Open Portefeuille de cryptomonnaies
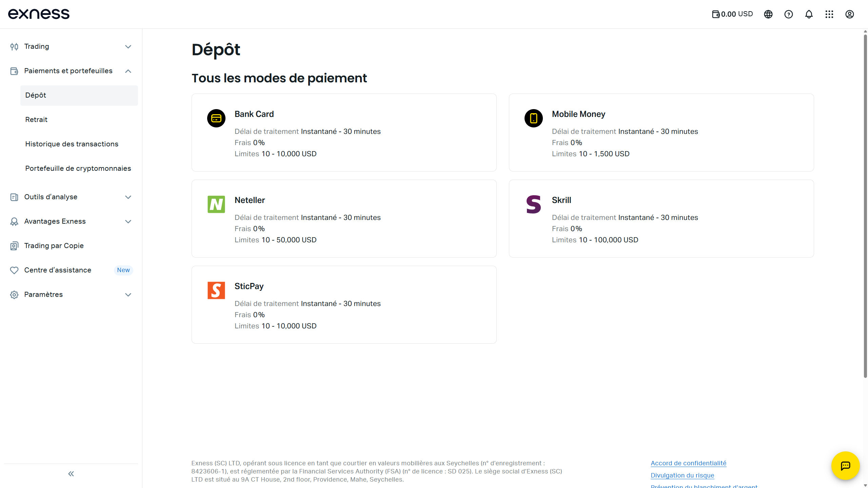Viewport: 868px width, 488px height. (79, 168)
